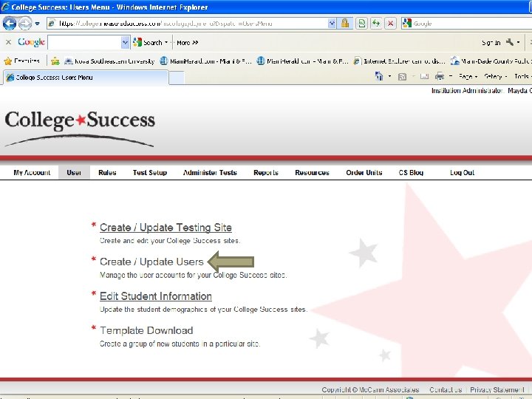Open the Safety menu in command bar

click(x=495, y=76)
